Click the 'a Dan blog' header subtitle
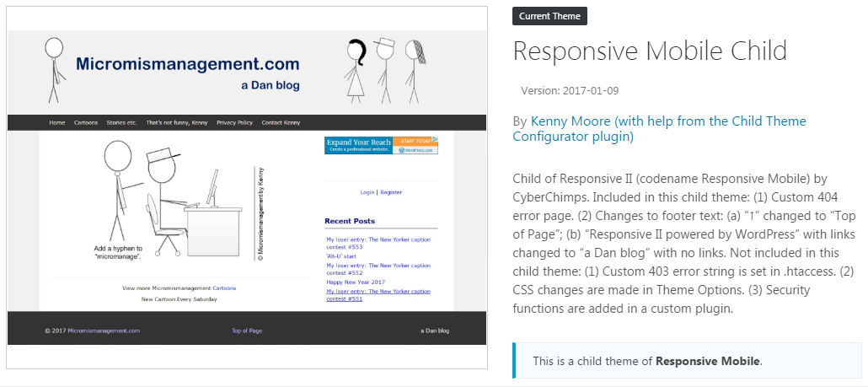The image size is (868, 387). [271, 85]
